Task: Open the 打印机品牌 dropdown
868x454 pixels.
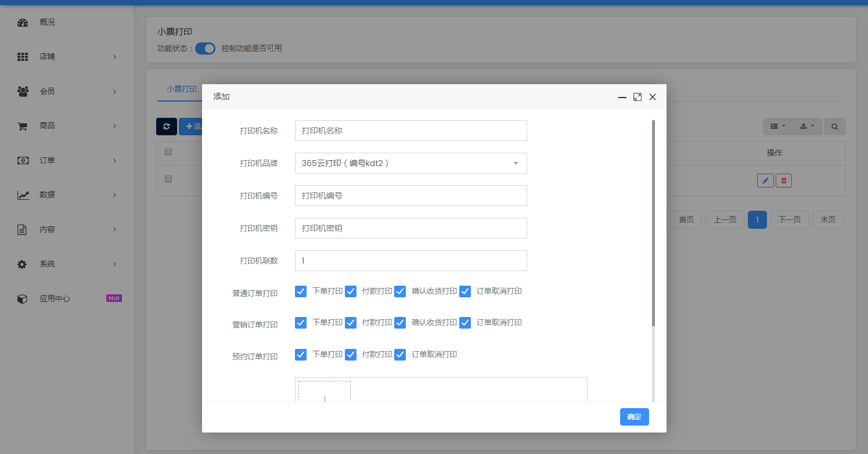Action: (411, 163)
